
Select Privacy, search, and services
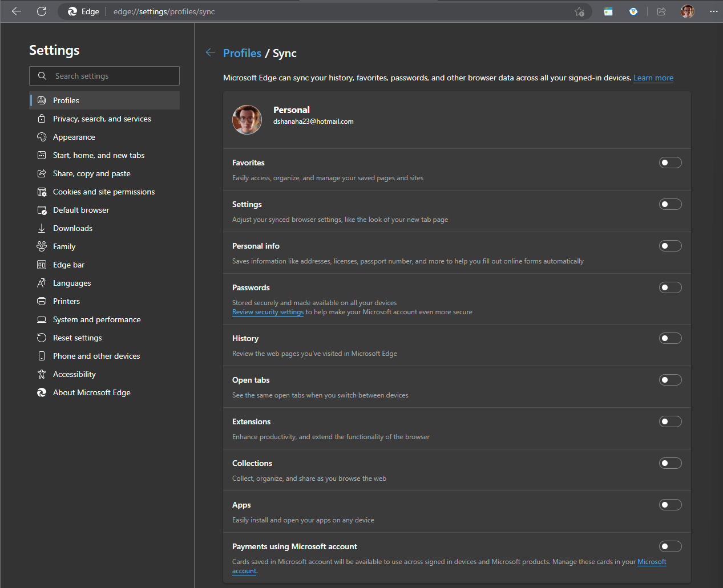[x=104, y=119]
